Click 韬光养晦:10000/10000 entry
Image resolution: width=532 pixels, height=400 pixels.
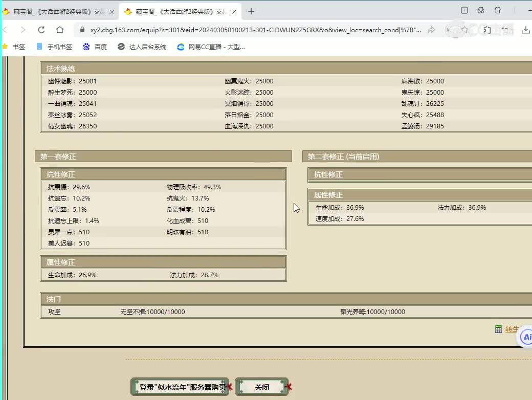tap(373, 312)
